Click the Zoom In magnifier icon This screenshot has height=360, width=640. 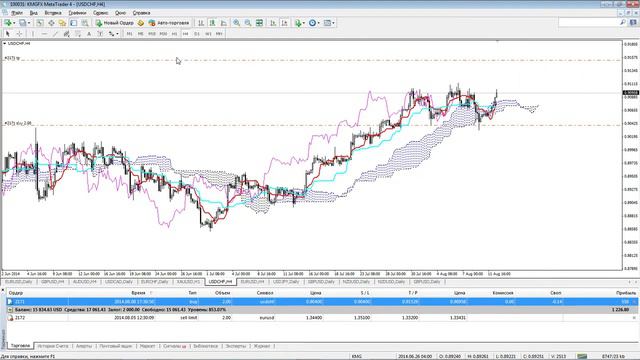tap(236, 23)
